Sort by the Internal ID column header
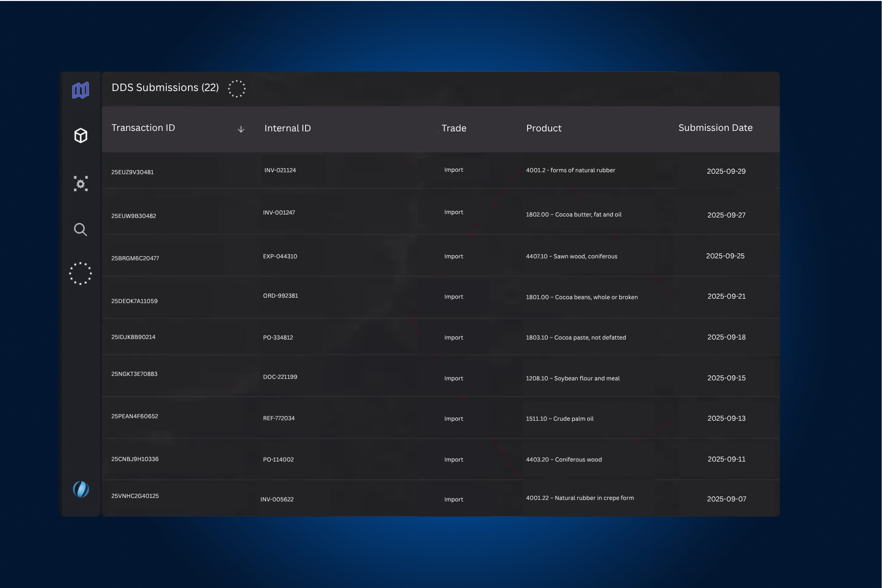Screen dimensions: 882x588 click(x=287, y=128)
